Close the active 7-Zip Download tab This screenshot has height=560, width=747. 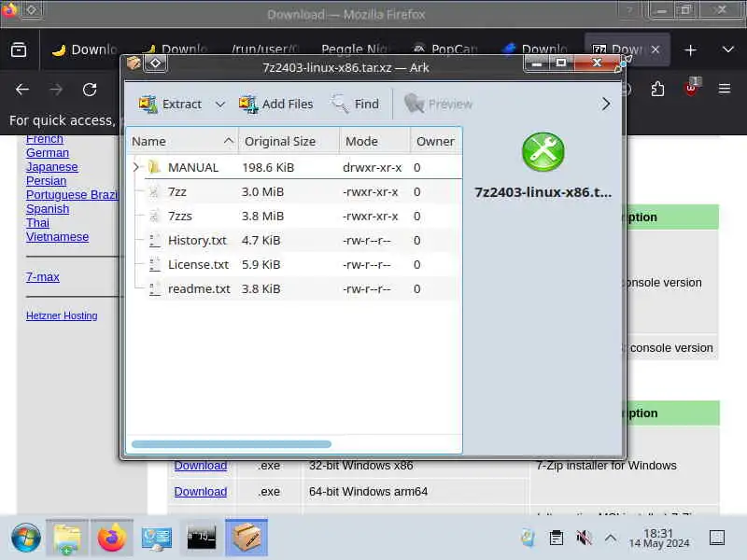[x=655, y=49]
